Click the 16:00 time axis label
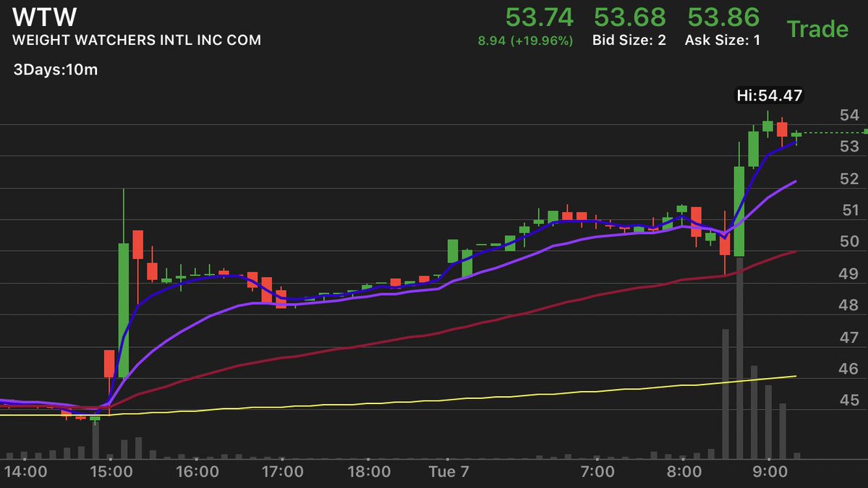This screenshot has width=868, height=488. click(x=197, y=472)
